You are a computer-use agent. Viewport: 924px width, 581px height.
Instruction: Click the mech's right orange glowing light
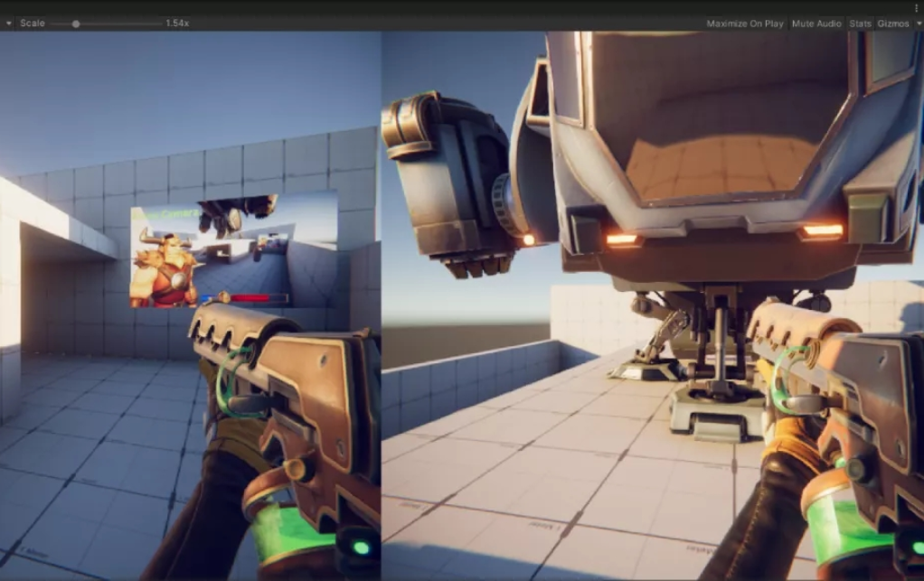click(x=823, y=230)
